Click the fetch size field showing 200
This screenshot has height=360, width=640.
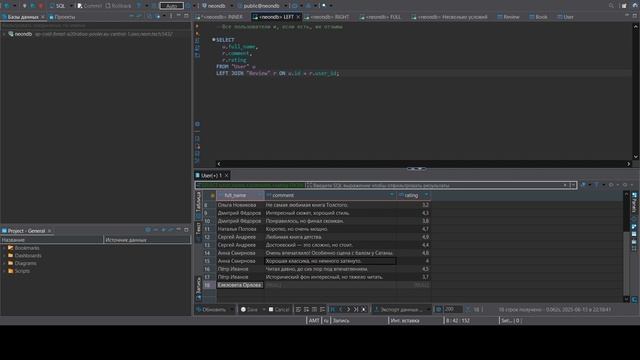tap(452, 309)
